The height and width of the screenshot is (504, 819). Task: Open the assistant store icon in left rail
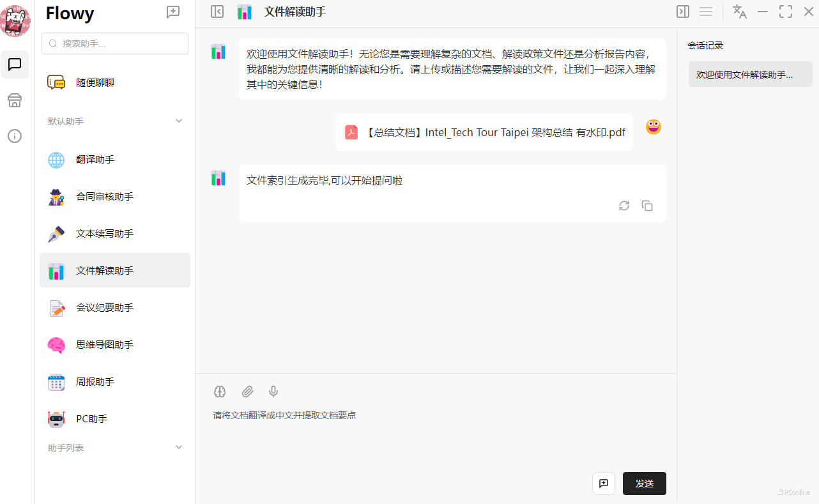pyautogui.click(x=15, y=100)
